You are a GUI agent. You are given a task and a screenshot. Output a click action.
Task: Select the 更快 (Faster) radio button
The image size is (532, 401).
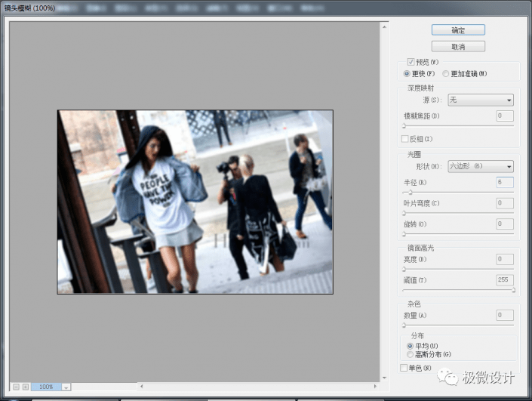pyautogui.click(x=407, y=73)
